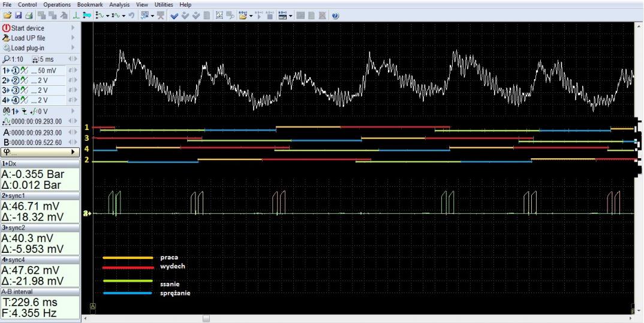The image size is (644, 323).
Task: Save recording with the floppy disk icon
Action: pyautogui.click(x=19, y=15)
